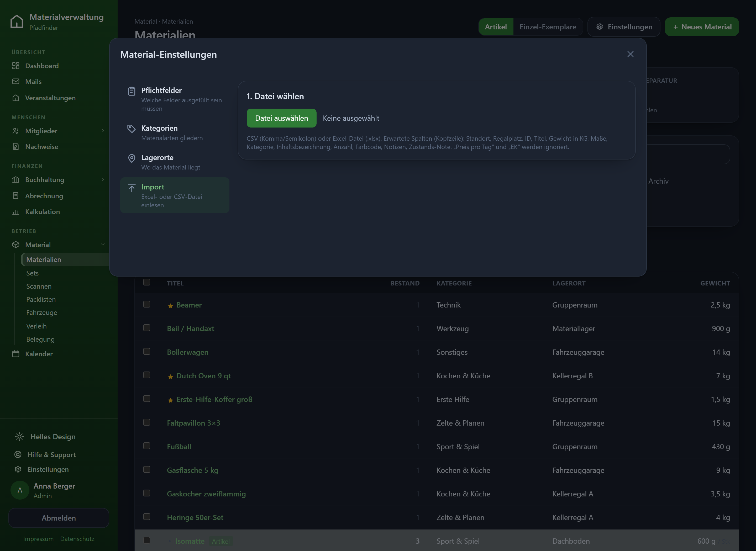This screenshot has width=756, height=551.
Task: Toggle the select-all checkbox in table header
Action: pos(146,282)
